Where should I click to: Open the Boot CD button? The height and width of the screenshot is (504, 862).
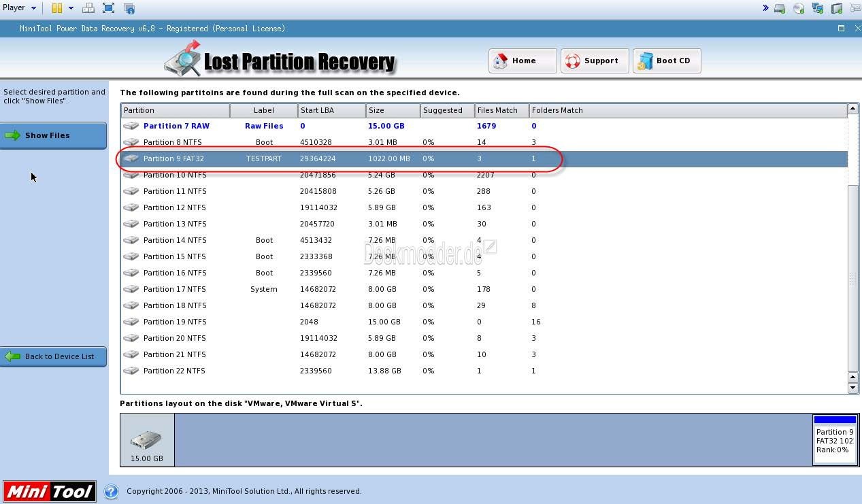click(x=667, y=61)
